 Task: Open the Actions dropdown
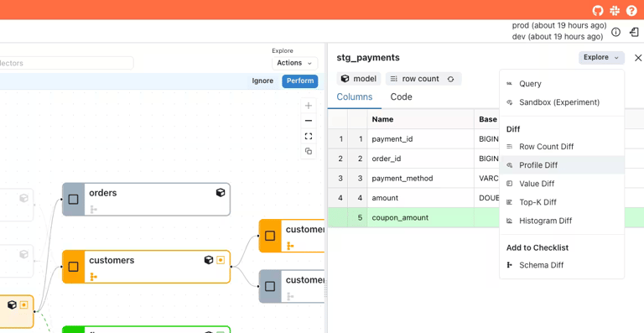(x=294, y=63)
